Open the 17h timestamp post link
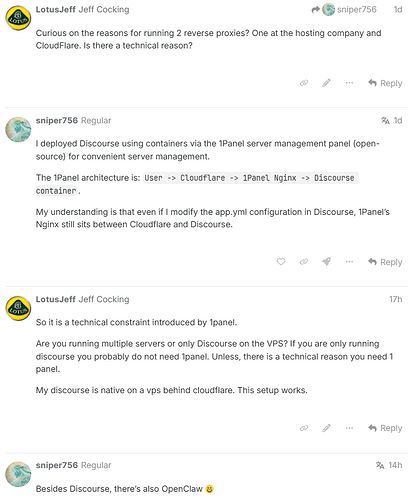 (395, 299)
